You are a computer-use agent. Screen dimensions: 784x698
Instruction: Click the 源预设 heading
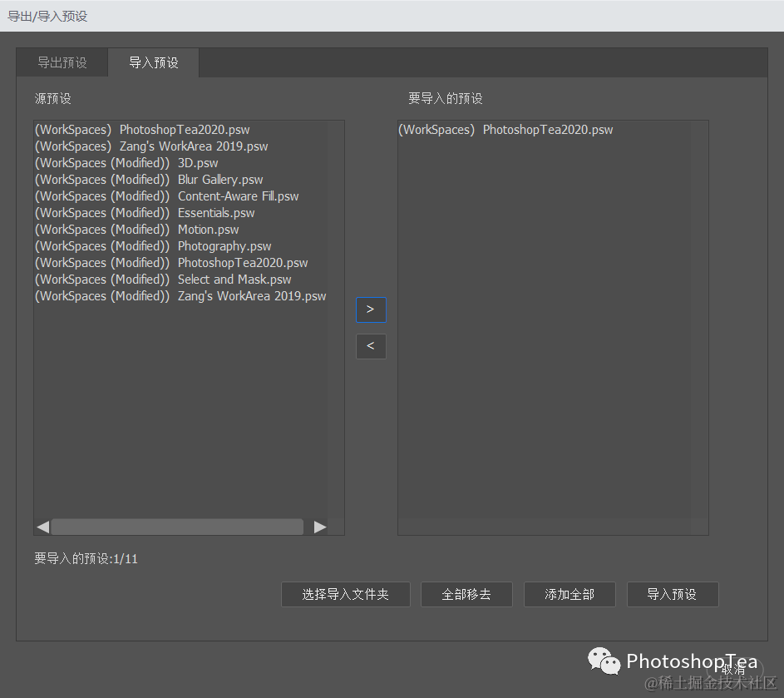[53, 98]
